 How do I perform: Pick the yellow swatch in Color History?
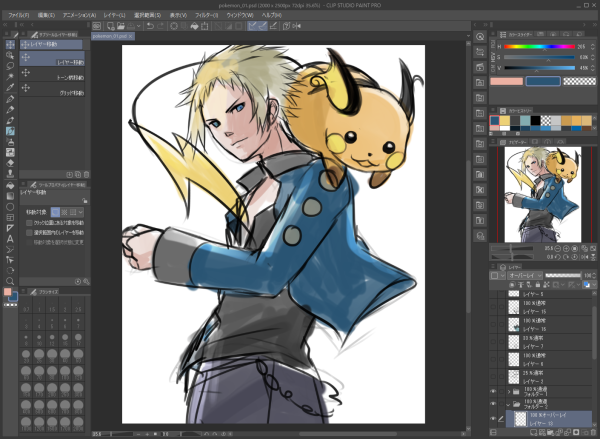click(x=505, y=121)
